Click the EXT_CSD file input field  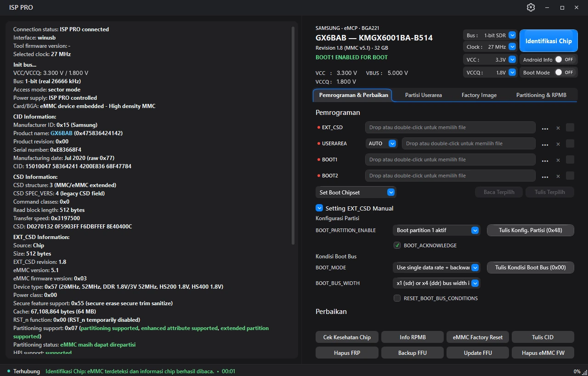tap(450, 127)
